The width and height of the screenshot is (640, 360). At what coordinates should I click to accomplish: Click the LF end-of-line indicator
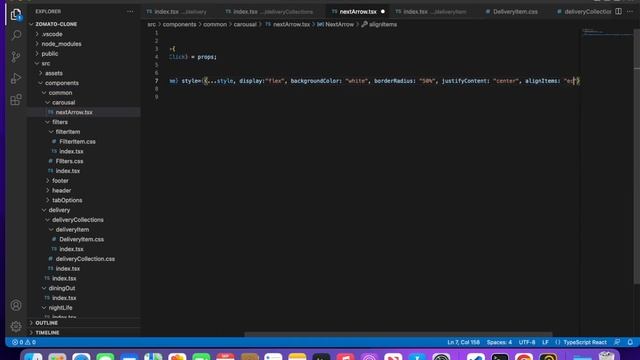pyautogui.click(x=545, y=342)
